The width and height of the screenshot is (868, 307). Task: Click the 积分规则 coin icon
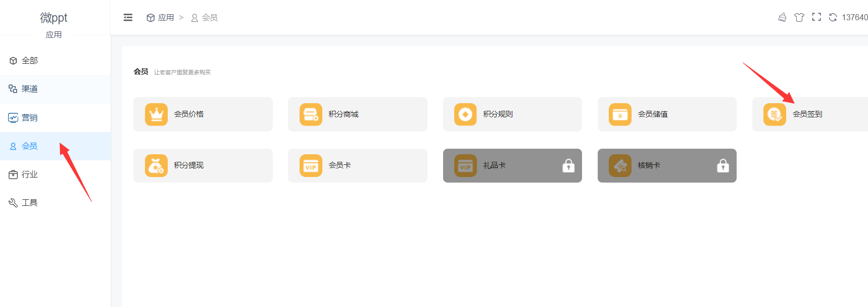pyautogui.click(x=465, y=114)
